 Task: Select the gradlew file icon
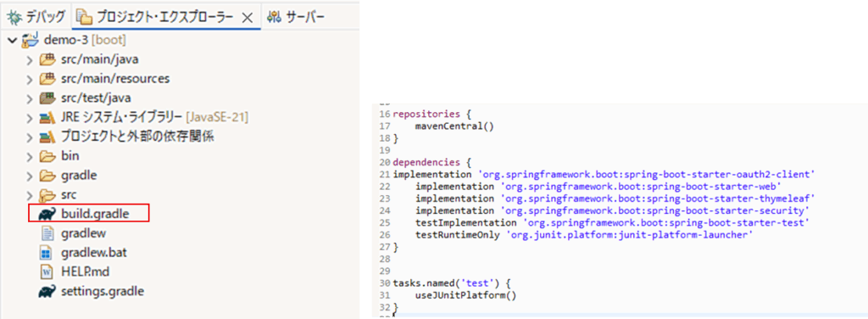[47, 233]
